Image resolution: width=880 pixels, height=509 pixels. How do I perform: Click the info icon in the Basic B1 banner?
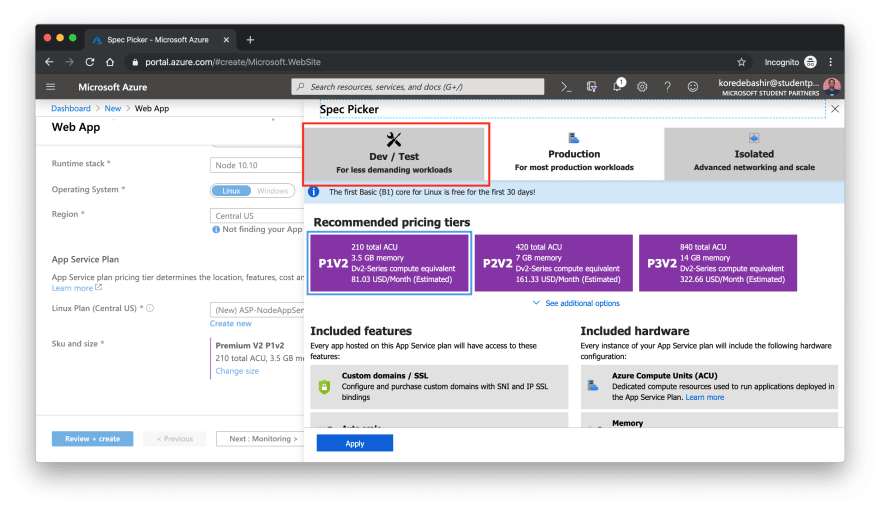click(314, 192)
